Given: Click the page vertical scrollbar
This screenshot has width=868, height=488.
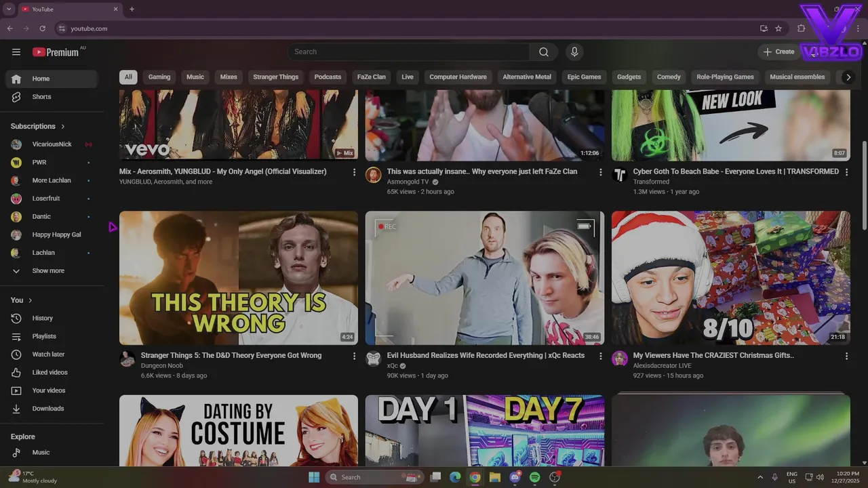Looking at the screenshot, I should [864, 185].
